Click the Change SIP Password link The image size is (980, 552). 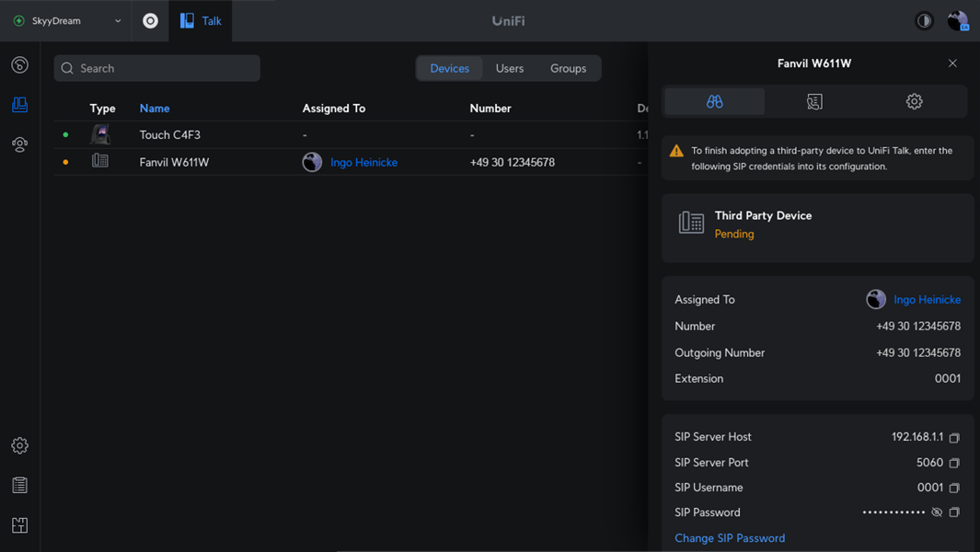tap(730, 538)
